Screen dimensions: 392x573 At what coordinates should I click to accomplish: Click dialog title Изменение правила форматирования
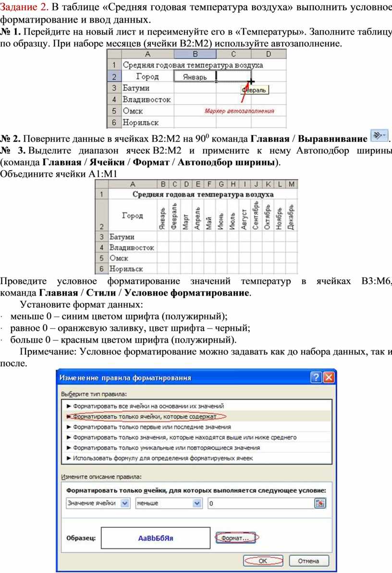(125, 377)
